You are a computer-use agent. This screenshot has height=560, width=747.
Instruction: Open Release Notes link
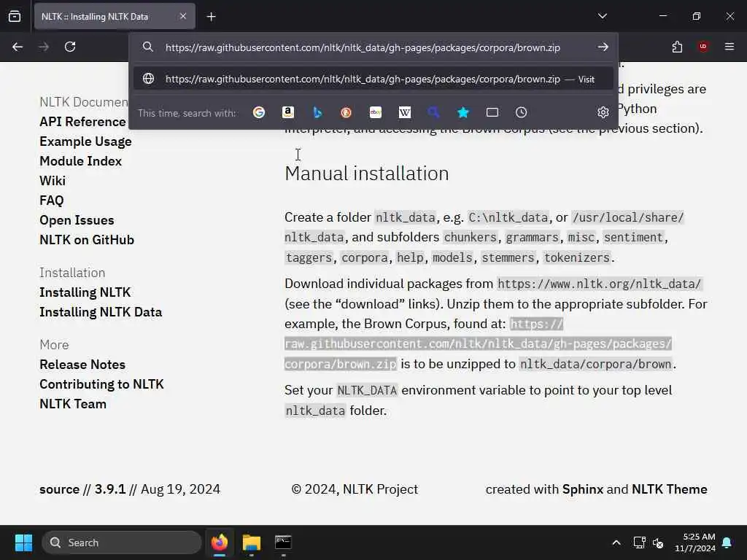[82, 365]
